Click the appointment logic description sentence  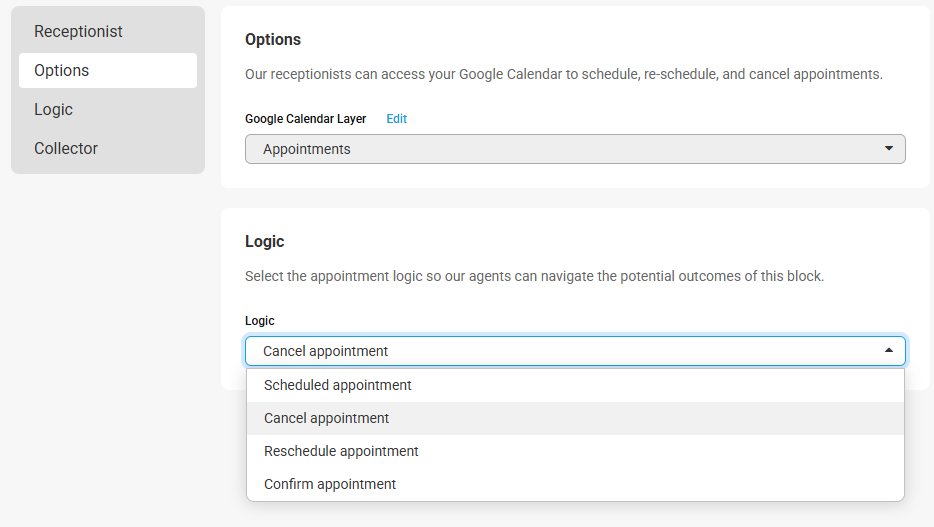pos(534,276)
